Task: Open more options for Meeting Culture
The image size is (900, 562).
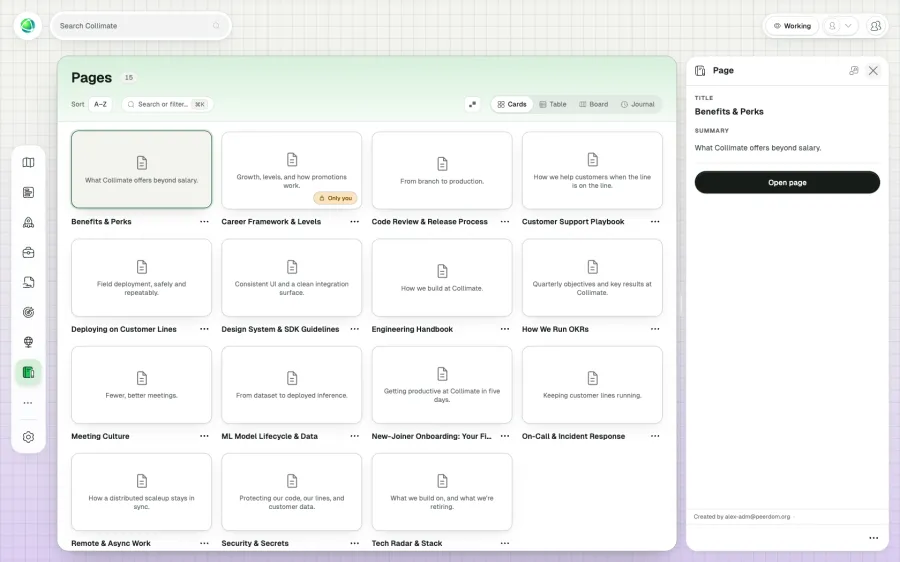Action: (x=204, y=436)
